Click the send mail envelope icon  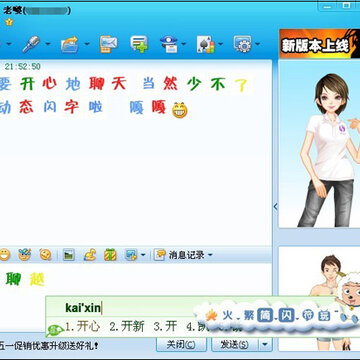(x=109, y=44)
